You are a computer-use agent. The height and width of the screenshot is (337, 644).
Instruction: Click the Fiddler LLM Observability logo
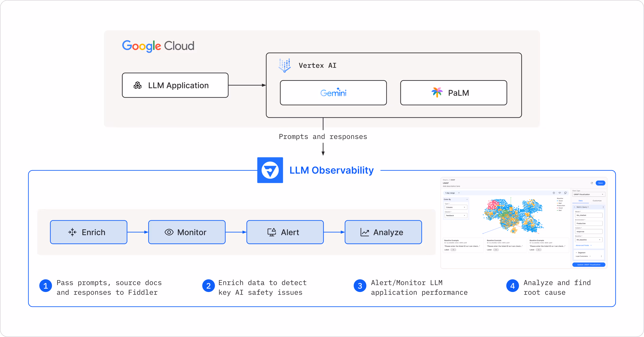click(270, 170)
